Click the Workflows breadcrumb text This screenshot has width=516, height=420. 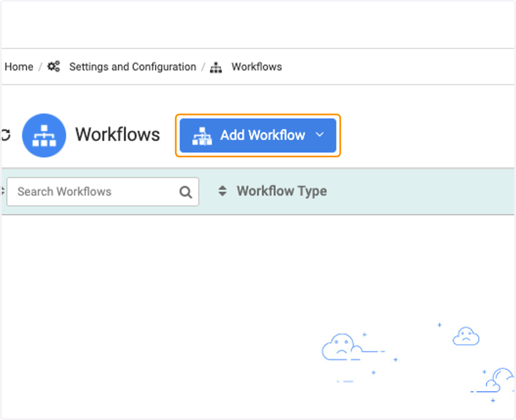(257, 67)
